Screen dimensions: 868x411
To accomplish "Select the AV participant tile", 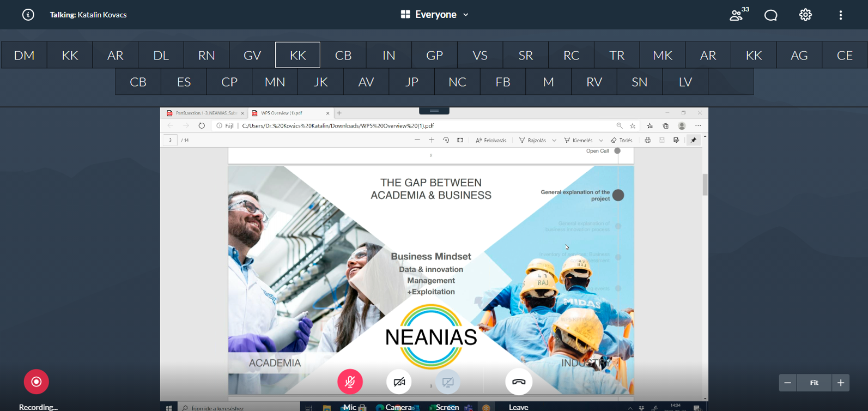I will click(x=366, y=82).
